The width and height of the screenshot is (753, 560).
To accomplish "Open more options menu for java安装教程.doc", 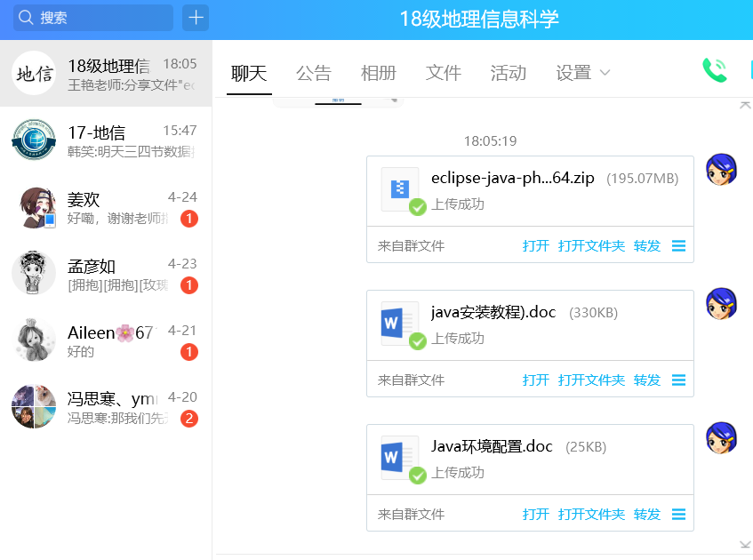I will pyautogui.click(x=678, y=380).
